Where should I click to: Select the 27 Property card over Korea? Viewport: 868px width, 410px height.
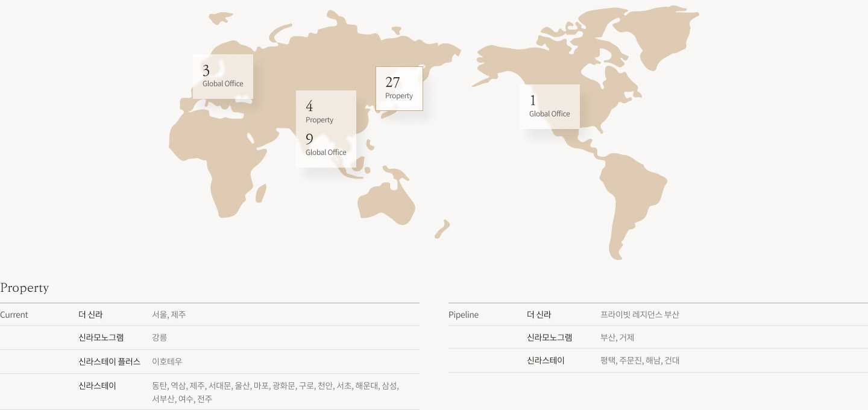[x=399, y=89]
